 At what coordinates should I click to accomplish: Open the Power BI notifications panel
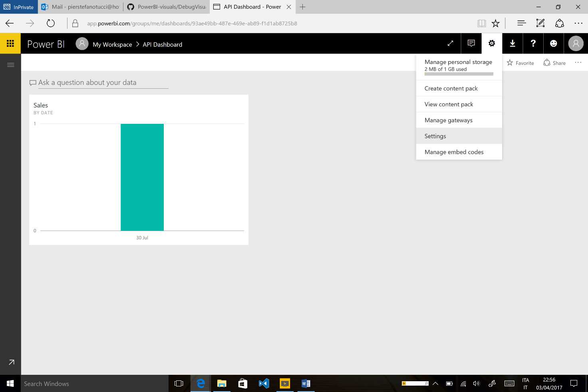[471, 43]
